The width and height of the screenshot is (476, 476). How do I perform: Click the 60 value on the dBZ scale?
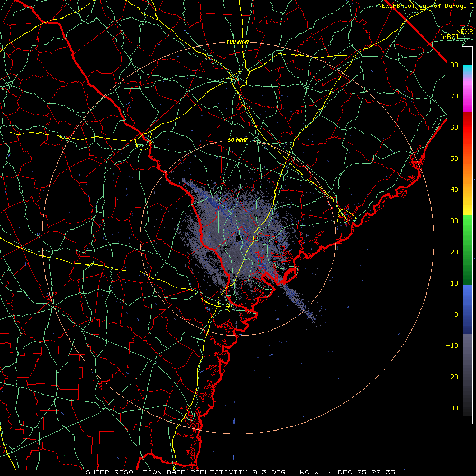coord(454,127)
